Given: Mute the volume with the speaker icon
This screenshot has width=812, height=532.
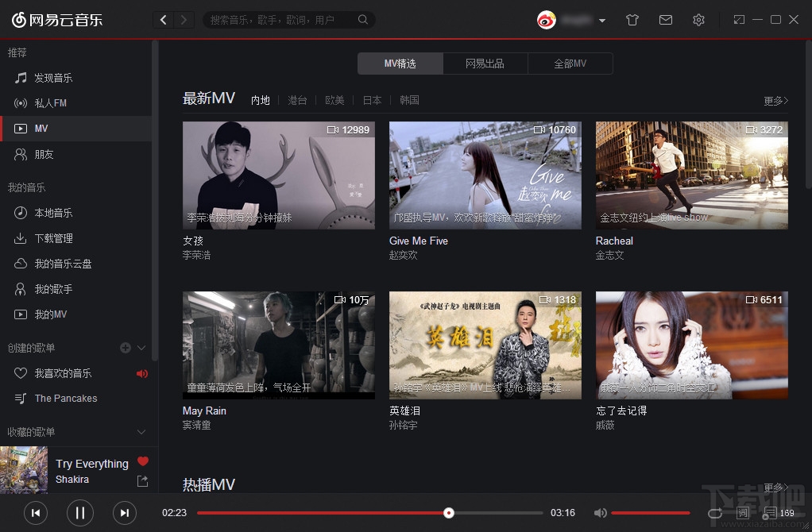Looking at the screenshot, I should pos(601,513).
